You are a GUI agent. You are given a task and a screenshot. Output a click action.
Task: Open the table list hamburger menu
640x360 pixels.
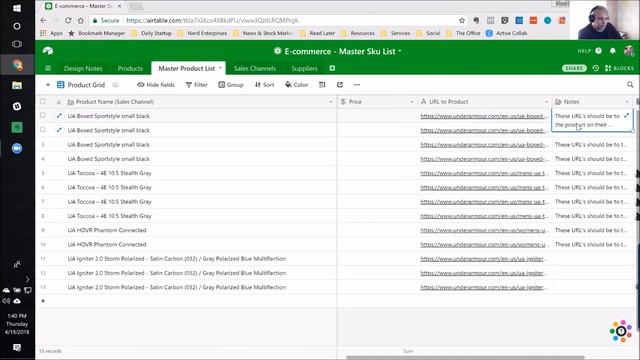tap(48, 68)
